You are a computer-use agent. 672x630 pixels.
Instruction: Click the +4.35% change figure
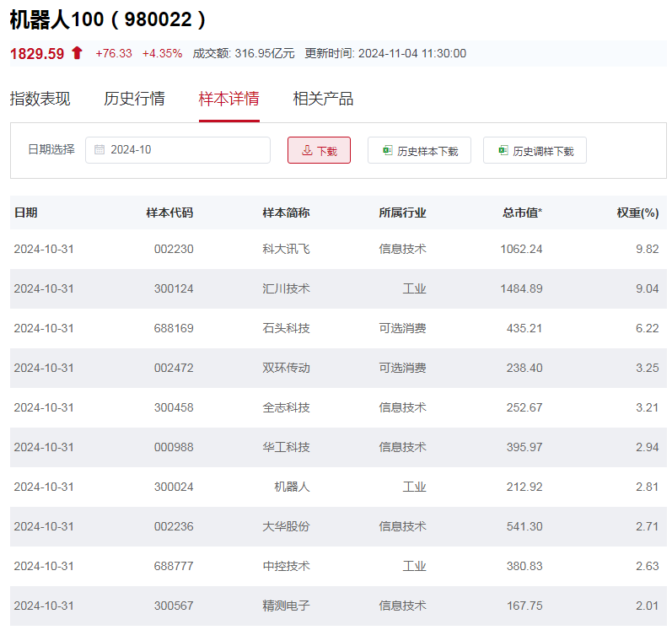162,53
